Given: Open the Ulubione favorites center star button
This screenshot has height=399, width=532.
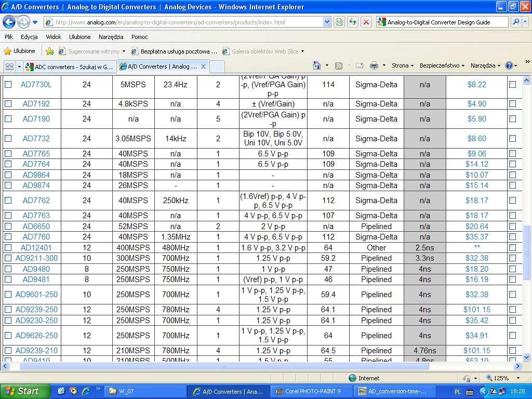Looking at the screenshot, I should 19,51.
